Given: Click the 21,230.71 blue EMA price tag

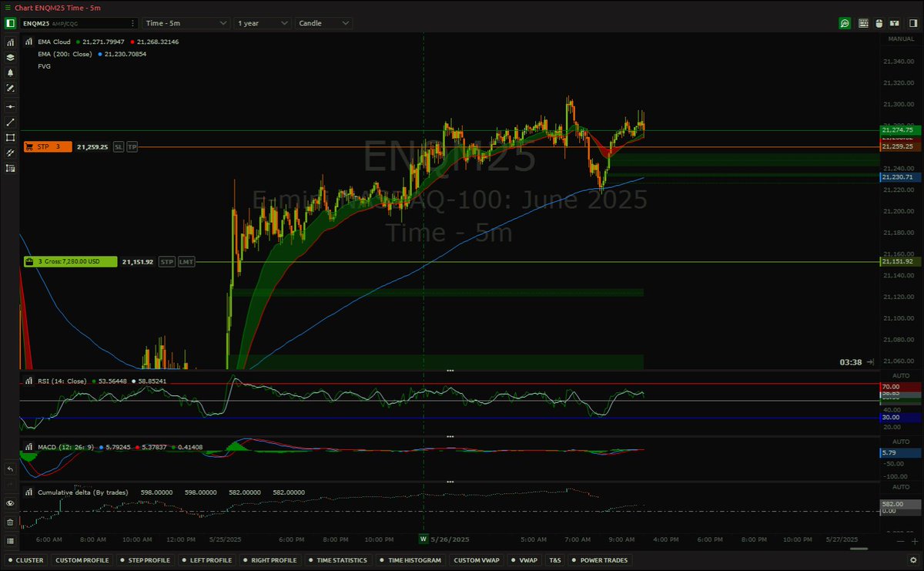Looking at the screenshot, I should coord(900,177).
